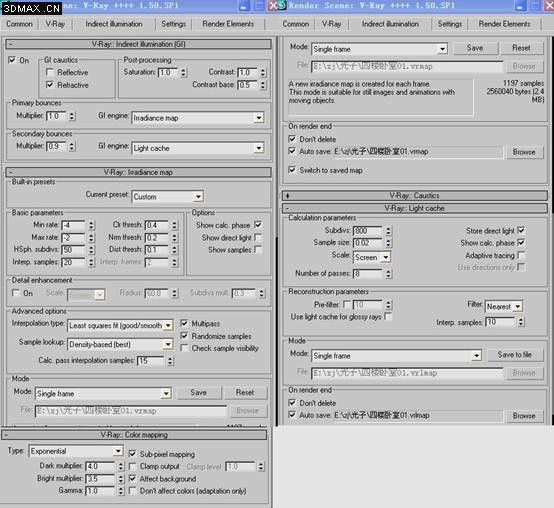
Task: Enable Show samples option
Action: coord(258,249)
